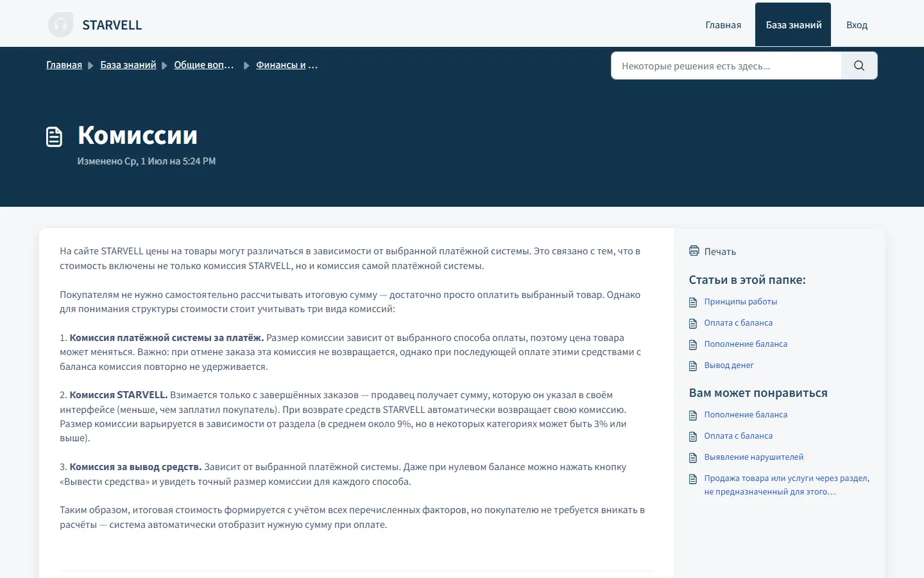Image resolution: width=924 pixels, height=578 pixels.
Task: Click the document icon next to Принципы работы
Action: 693,302
